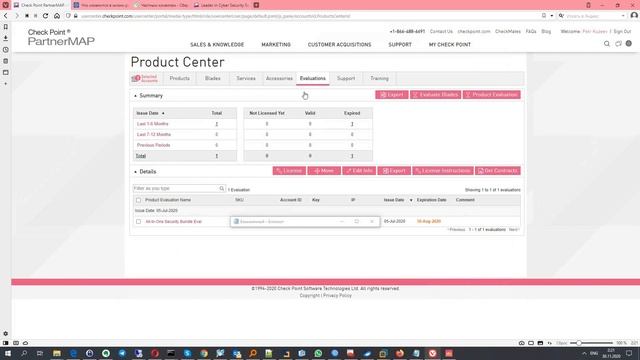
Task: Collapse the Summary section
Action: (135, 96)
